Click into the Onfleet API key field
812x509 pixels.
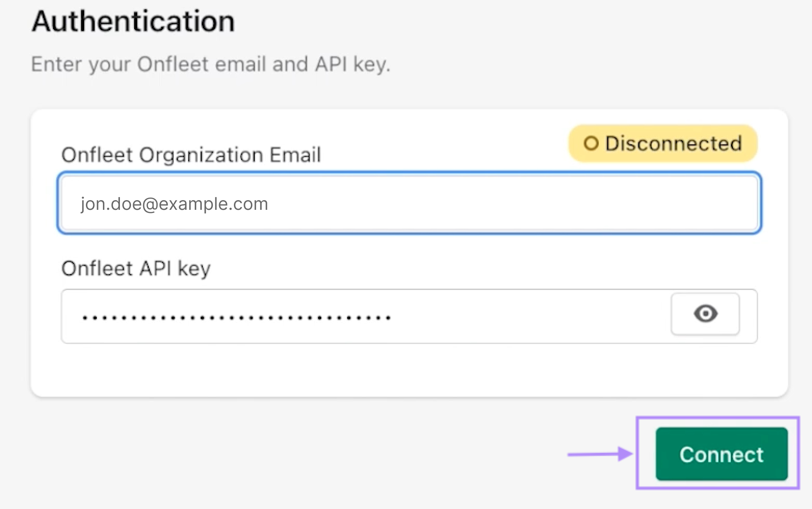coord(364,316)
